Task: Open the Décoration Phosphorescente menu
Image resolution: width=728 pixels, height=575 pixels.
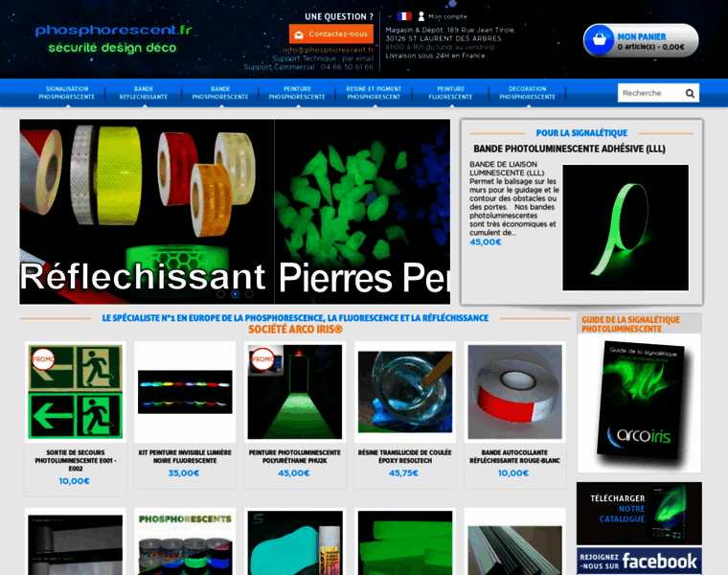Action: pos(528,93)
